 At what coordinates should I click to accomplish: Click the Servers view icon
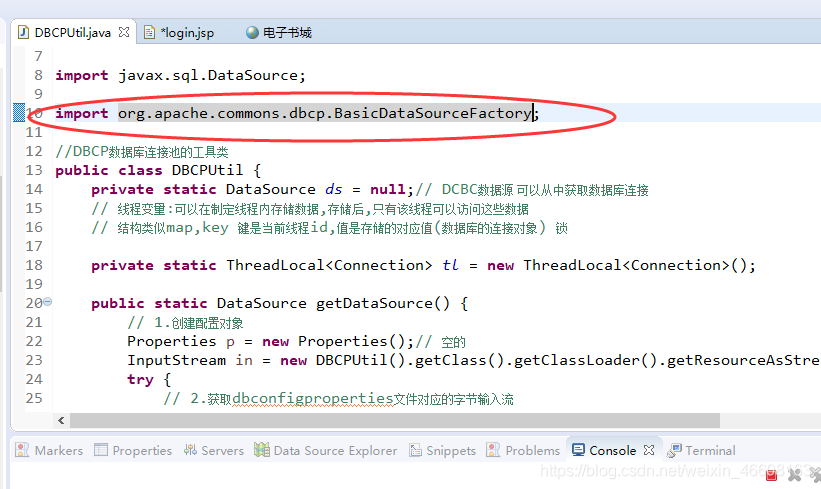[191, 450]
